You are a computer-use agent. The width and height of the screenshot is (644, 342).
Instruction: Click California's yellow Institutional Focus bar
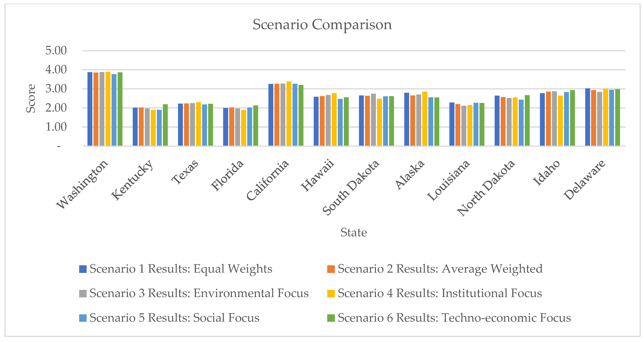pos(289,114)
